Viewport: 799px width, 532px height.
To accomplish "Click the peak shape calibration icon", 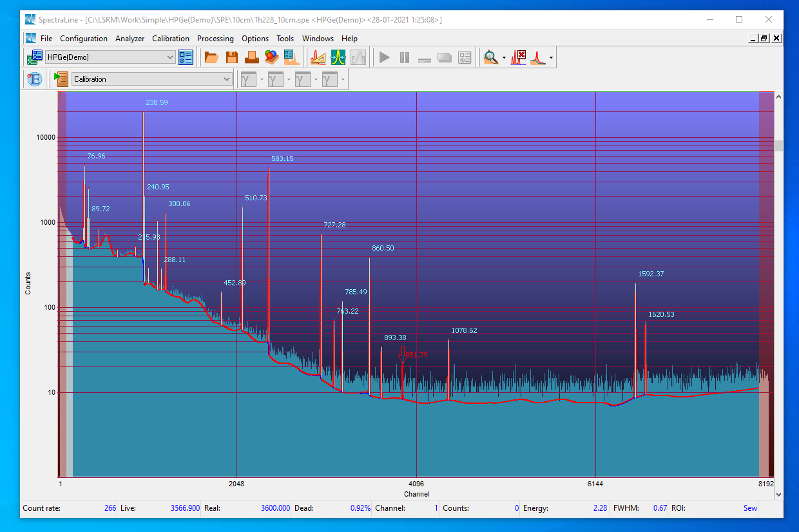I will (338, 57).
